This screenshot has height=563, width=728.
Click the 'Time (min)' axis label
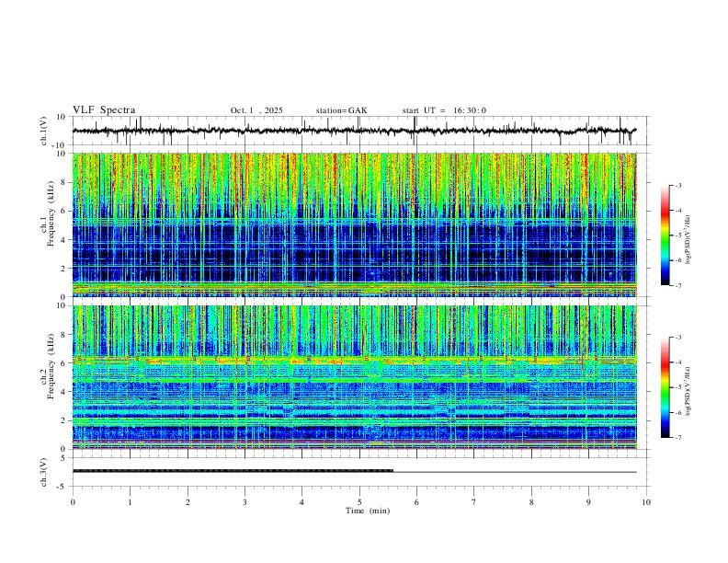[x=368, y=511]
